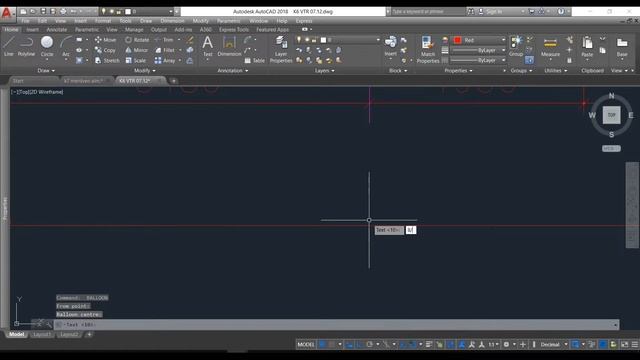Screen dimensions: 640x360
Task: Activate the Move command
Action: pyautogui.click(x=106, y=40)
